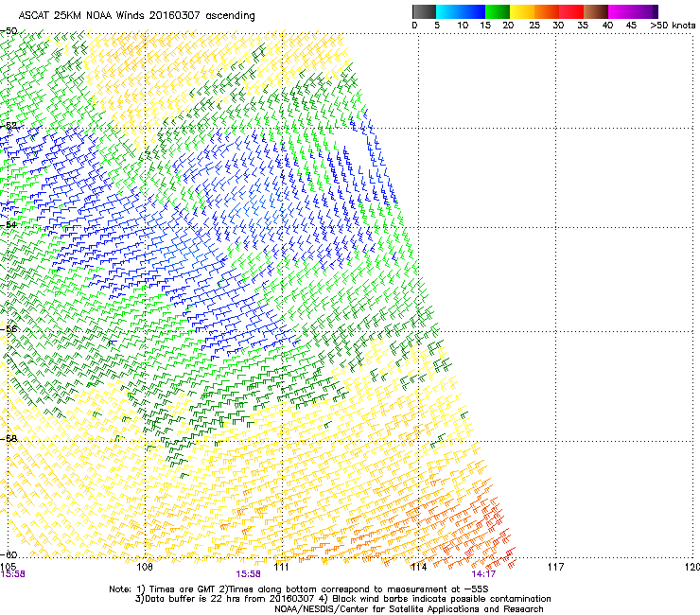Select the '114' longitude axis label
The width and height of the screenshot is (700, 615).
418,567
